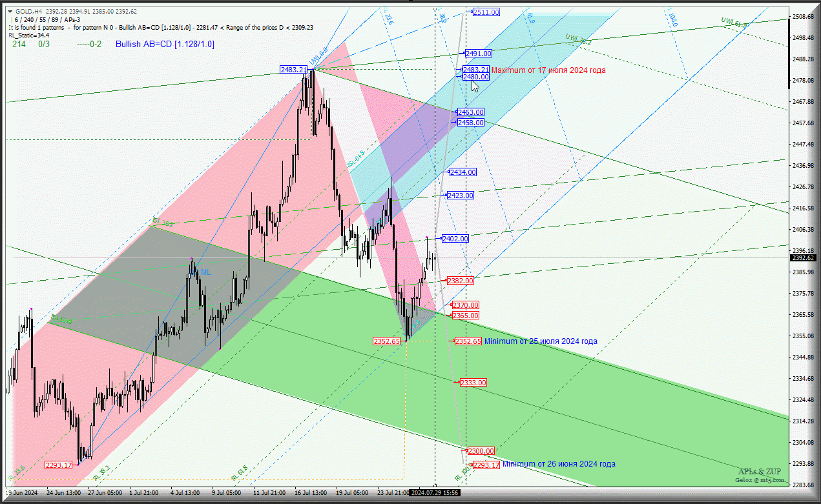821x504 pixels.
Task: Click the red 2300.00 price label
Action: click(481, 451)
